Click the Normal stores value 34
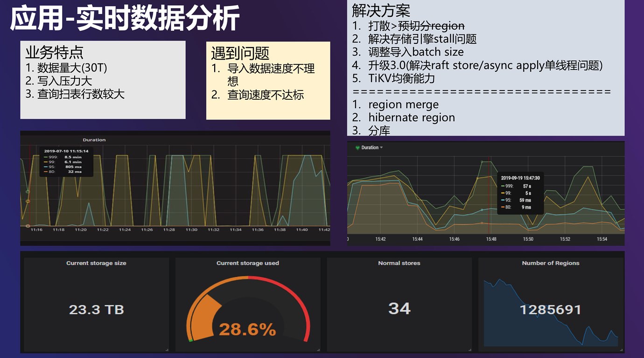This screenshot has width=644, height=358. click(399, 308)
